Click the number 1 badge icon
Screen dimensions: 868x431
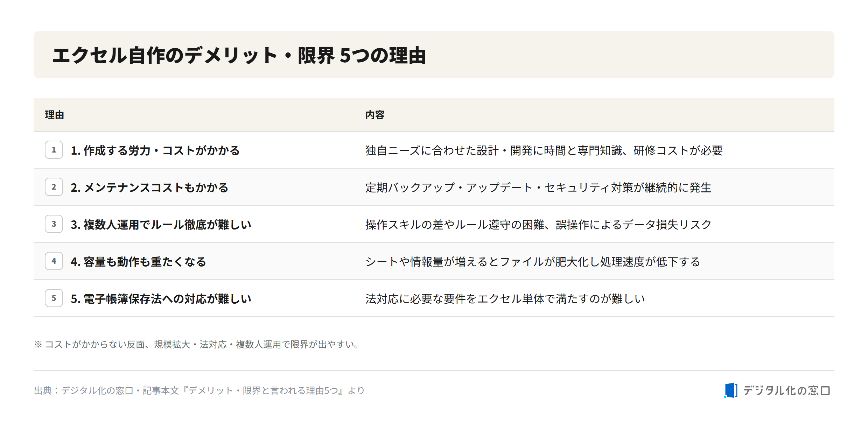click(54, 150)
